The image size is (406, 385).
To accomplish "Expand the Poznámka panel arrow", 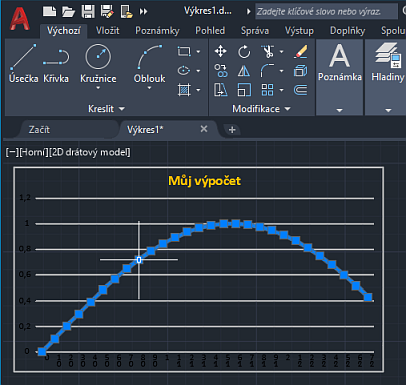I will 339,110.
